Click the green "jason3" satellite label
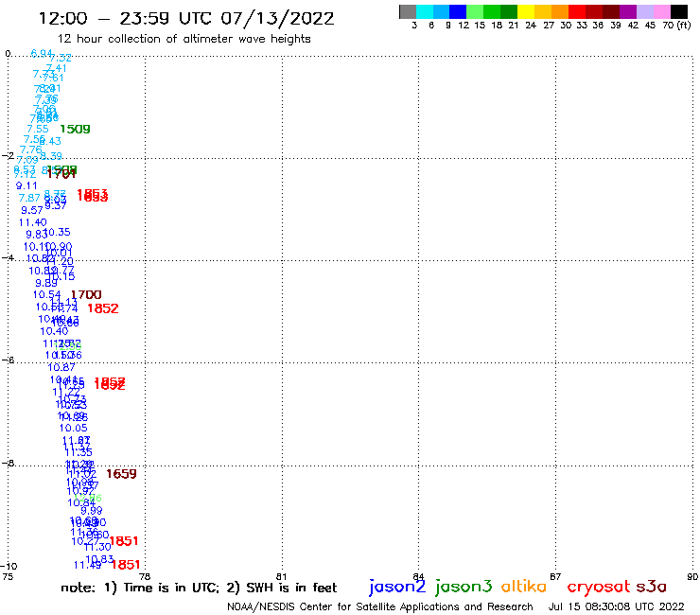The image size is (700, 615). click(464, 587)
